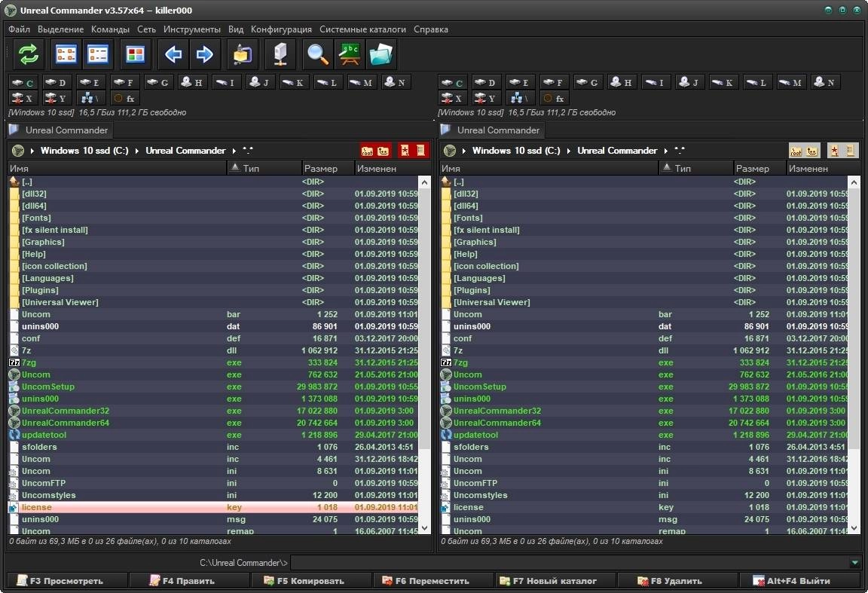Go back with the blue left arrow

click(173, 54)
